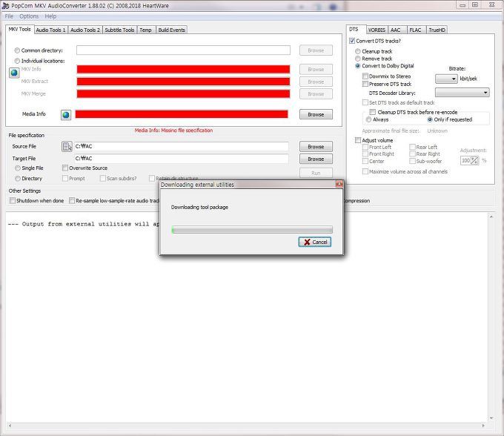Open the Options menu
This screenshot has width=504, height=436.
(29, 16)
